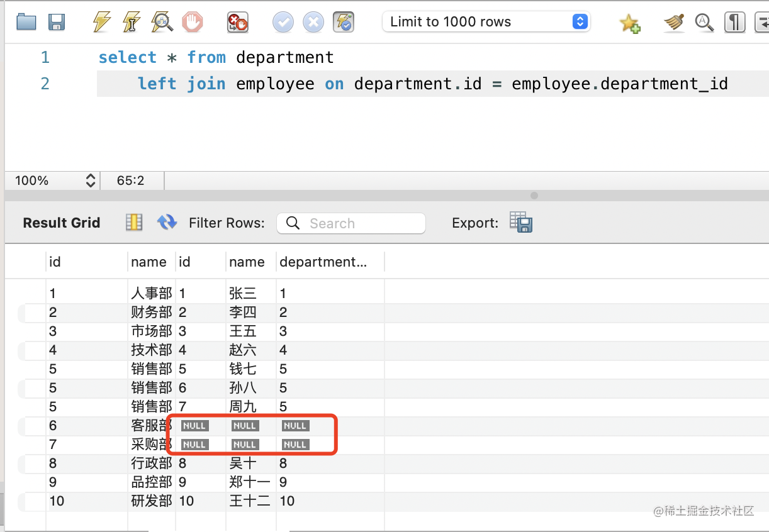769x532 pixels.
Task: Open a SQL script file via folder icon
Action: click(26, 23)
